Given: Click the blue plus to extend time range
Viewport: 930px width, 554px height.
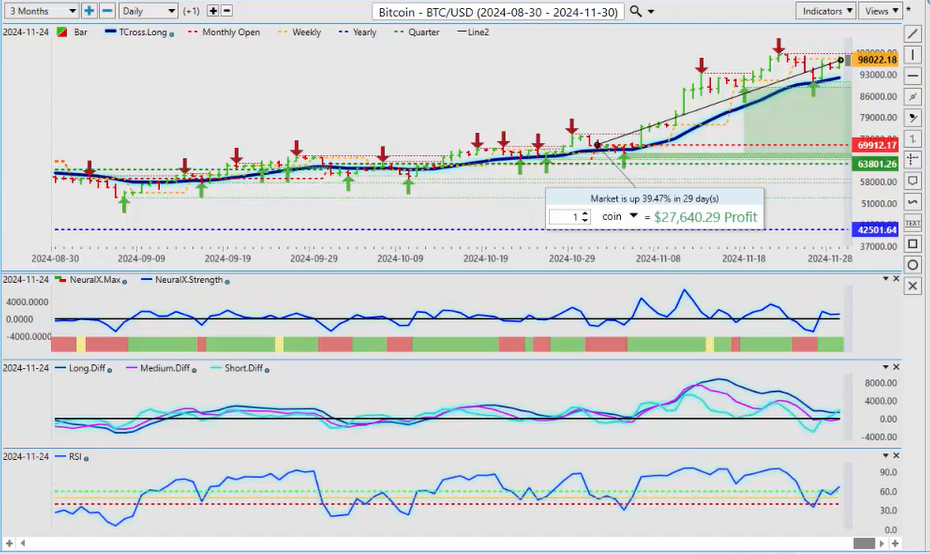Looking at the screenshot, I should [89, 11].
